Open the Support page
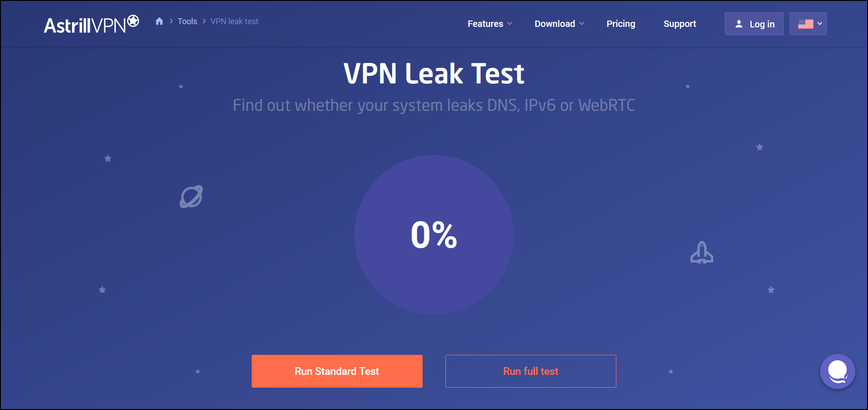 pyautogui.click(x=680, y=24)
